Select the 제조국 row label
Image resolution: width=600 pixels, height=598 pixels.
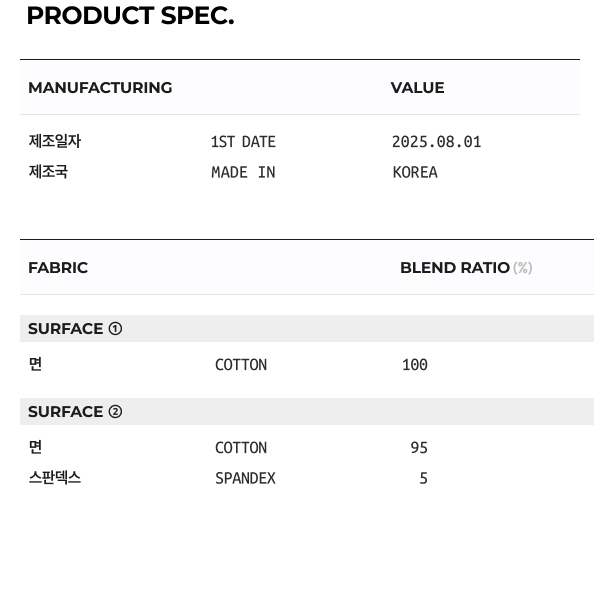pos(48,172)
